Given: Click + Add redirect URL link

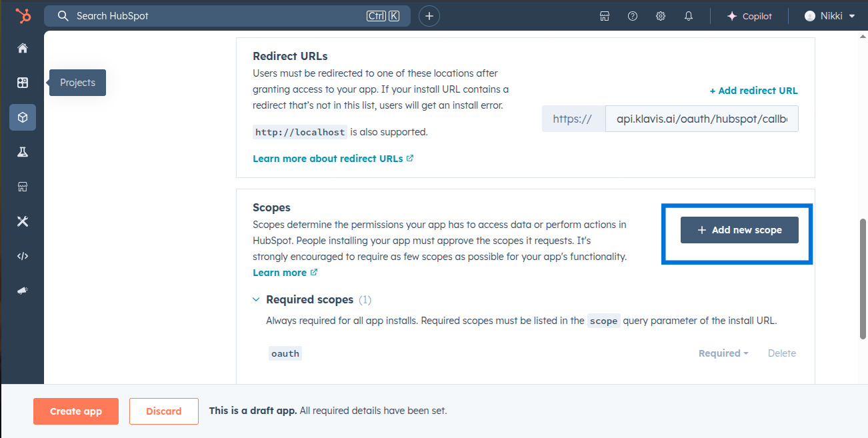Looking at the screenshot, I should pos(753,91).
